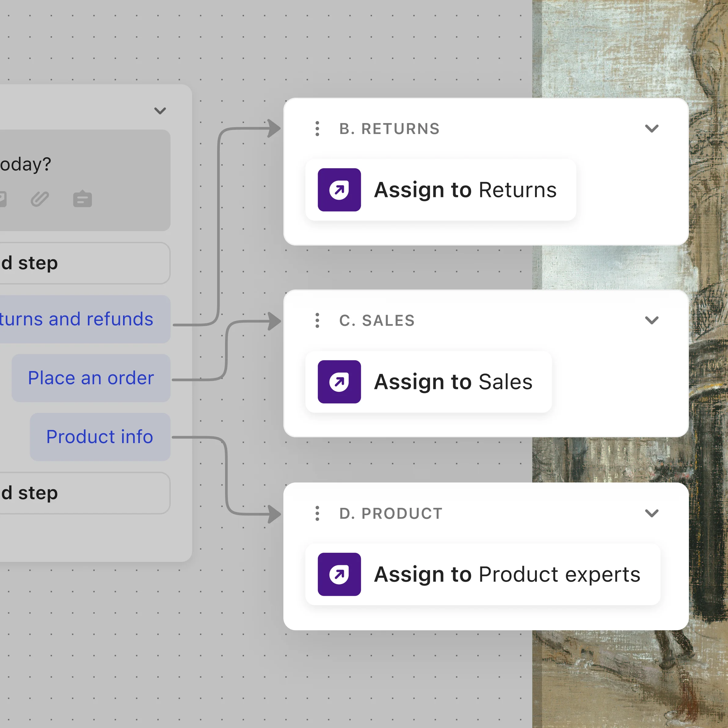Open the kebab menu on C. Sales node

(x=317, y=320)
